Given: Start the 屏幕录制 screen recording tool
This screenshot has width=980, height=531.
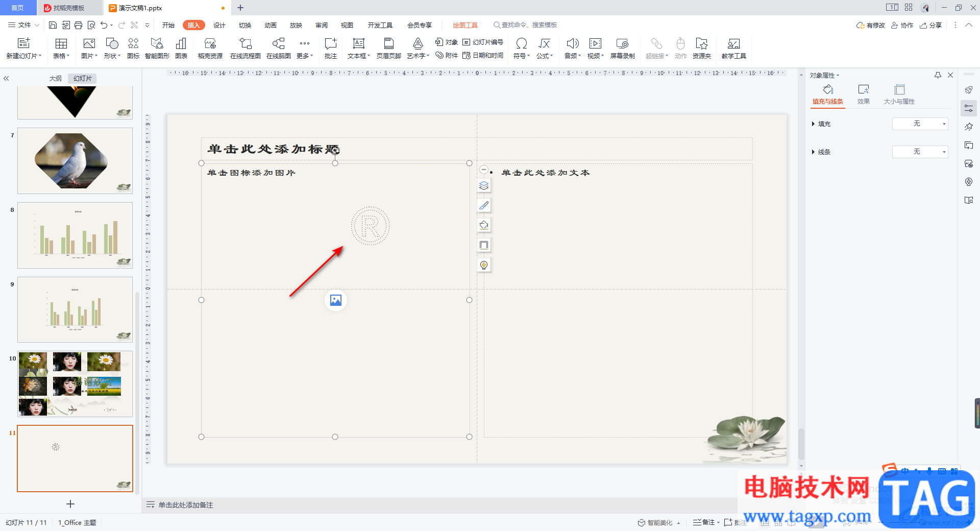Looking at the screenshot, I should 622,49.
